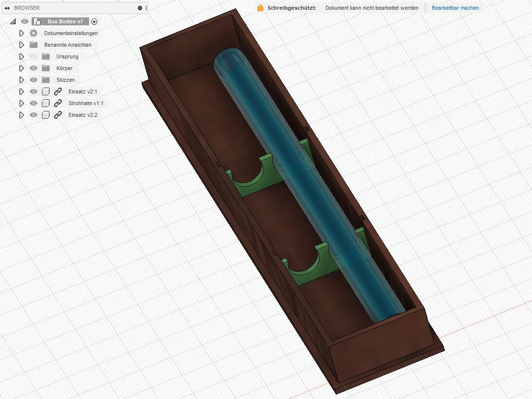Click the orange lock icon in the read-only banner
Viewport: 532px width, 399px height.
(x=260, y=8)
